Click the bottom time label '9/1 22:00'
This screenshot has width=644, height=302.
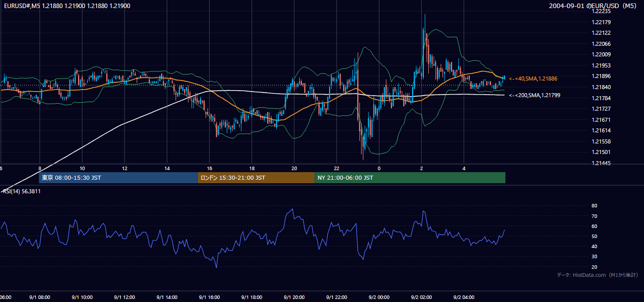tap(336, 297)
